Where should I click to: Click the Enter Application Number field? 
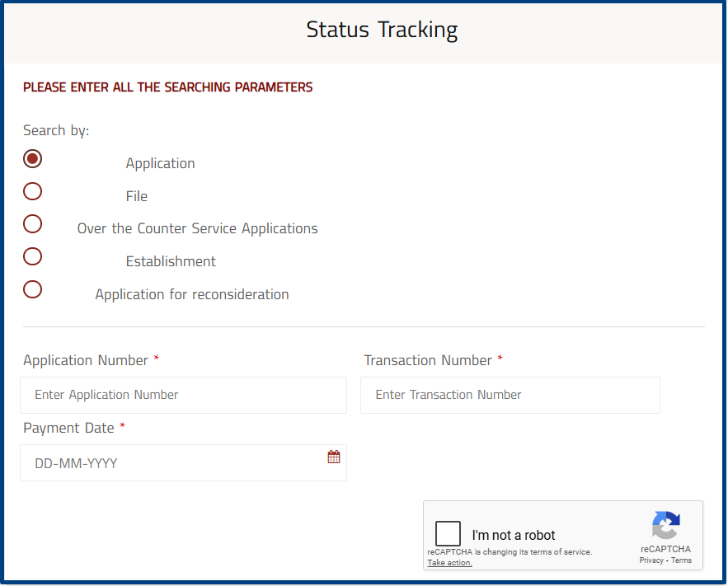(x=183, y=395)
